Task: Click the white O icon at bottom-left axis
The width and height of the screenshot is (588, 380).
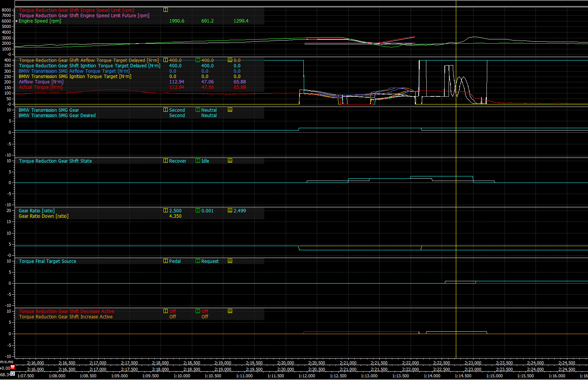Action: [x=12, y=373]
